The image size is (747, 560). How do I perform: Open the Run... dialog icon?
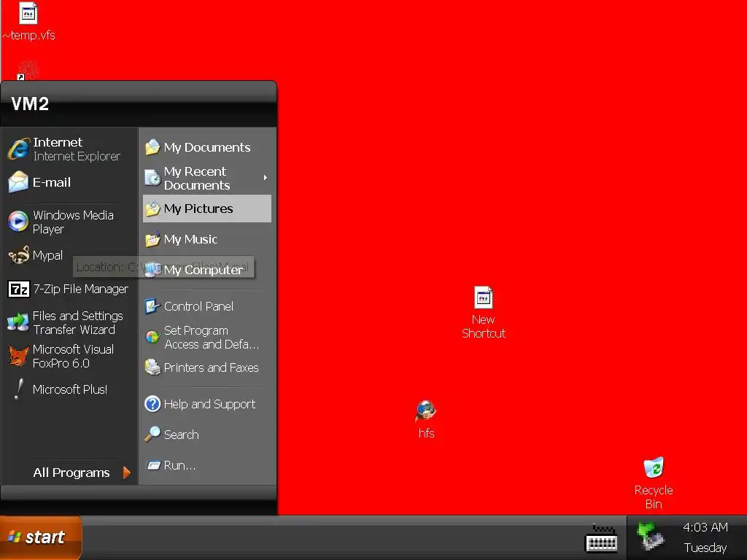pyautogui.click(x=153, y=465)
